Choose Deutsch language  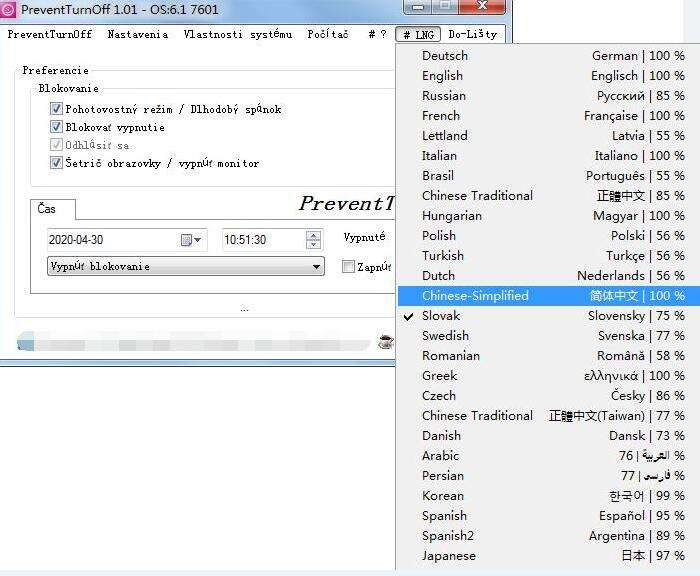tap(549, 56)
